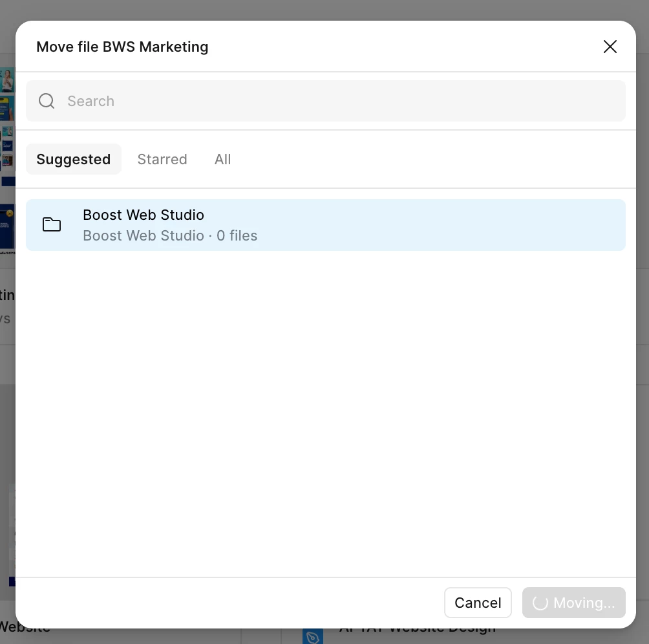Cancel the file move
Viewport: 649px width, 644px height.
pyautogui.click(x=478, y=603)
